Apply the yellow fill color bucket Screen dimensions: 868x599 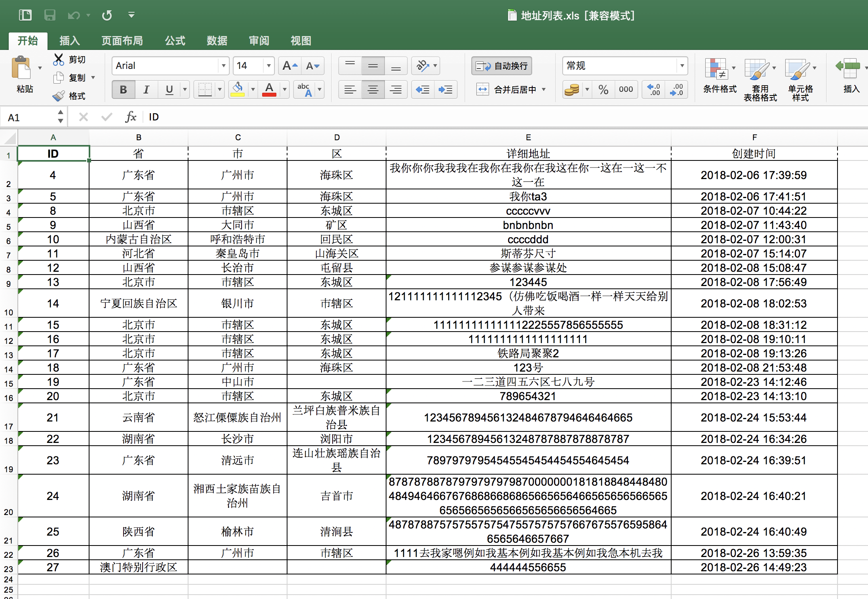[x=238, y=90]
